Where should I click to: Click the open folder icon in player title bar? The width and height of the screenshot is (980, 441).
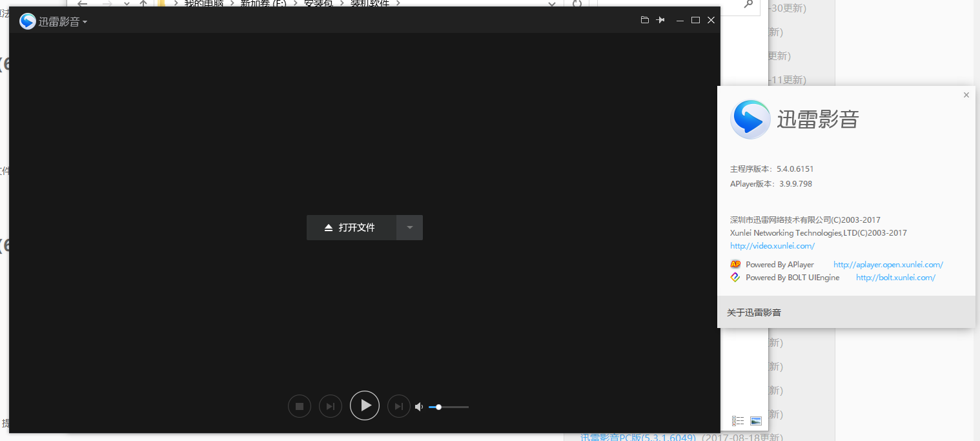pos(644,21)
